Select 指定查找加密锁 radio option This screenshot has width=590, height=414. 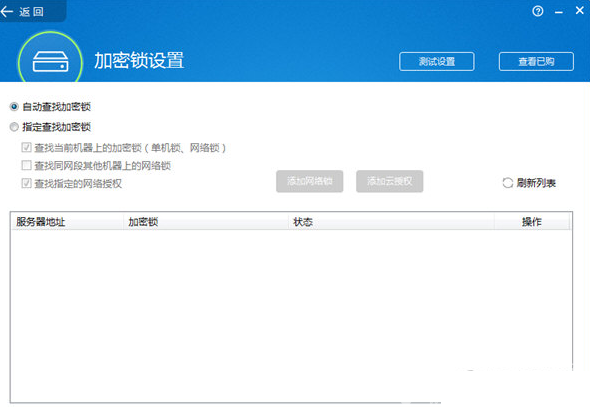click(14, 127)
